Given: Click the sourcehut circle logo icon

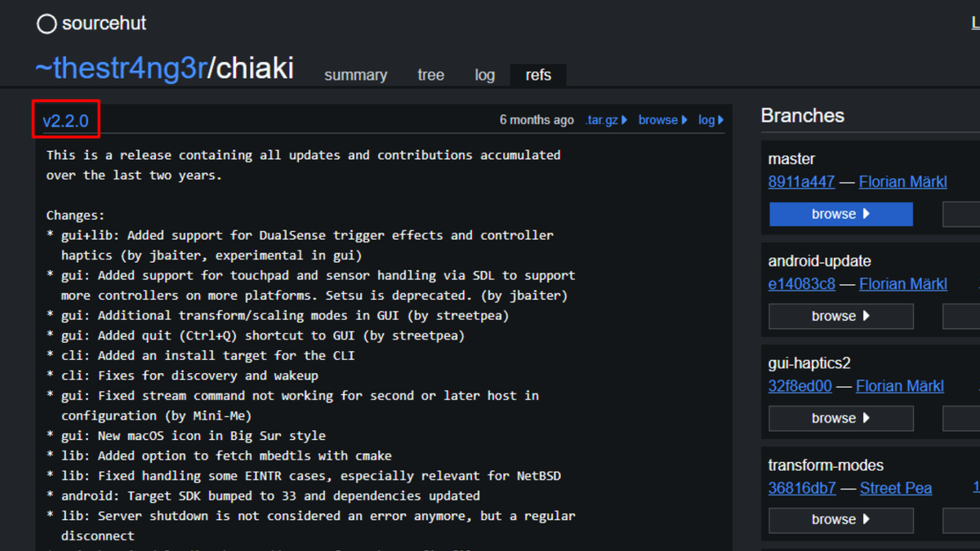Looking at the screenshot, I should point(47,24).
